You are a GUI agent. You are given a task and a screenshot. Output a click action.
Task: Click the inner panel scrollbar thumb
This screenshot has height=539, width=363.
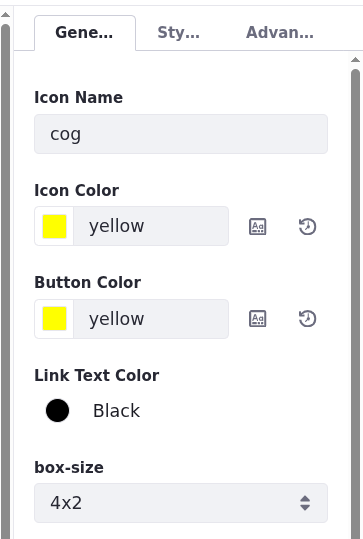[355, 304]
